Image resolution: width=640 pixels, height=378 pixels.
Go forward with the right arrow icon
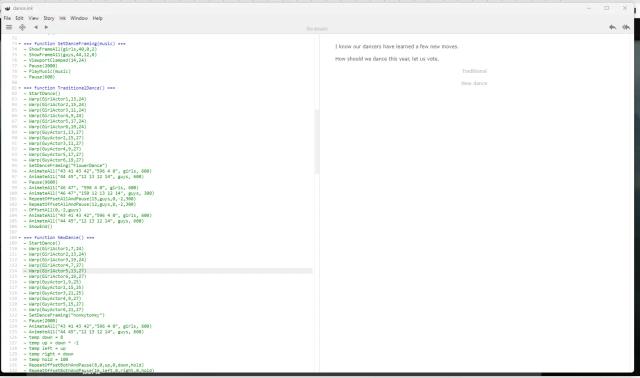point(46,27)
